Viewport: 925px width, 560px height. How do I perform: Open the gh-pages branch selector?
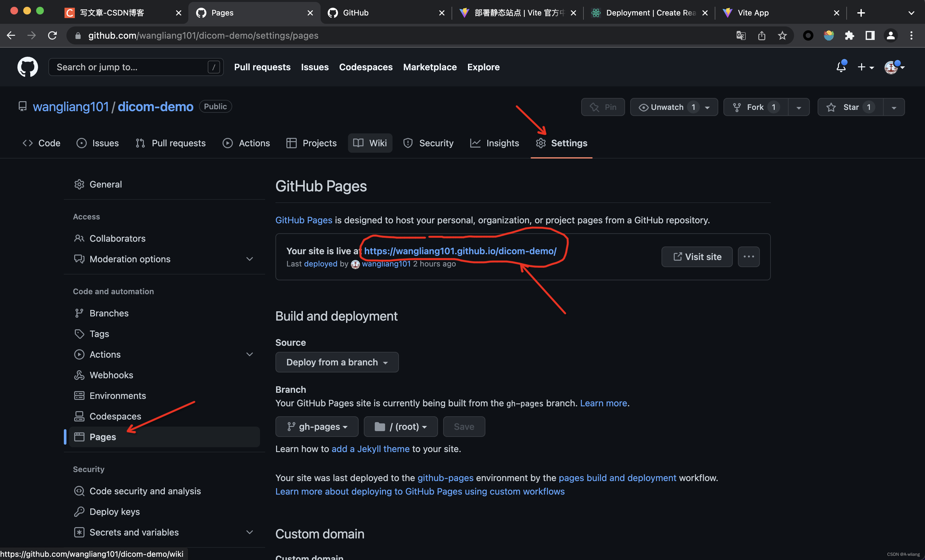click(x=317, y=427)
